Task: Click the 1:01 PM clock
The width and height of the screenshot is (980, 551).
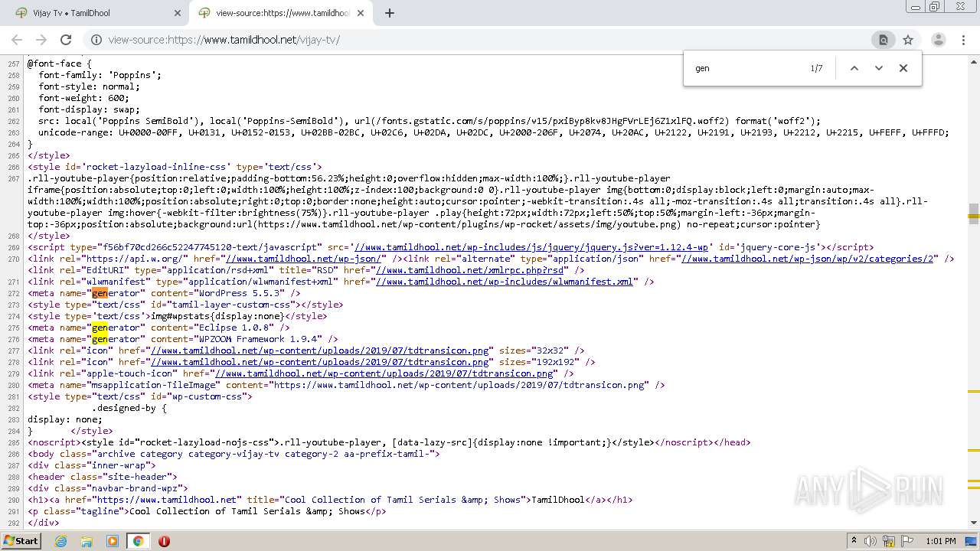Action: [941, 541]
